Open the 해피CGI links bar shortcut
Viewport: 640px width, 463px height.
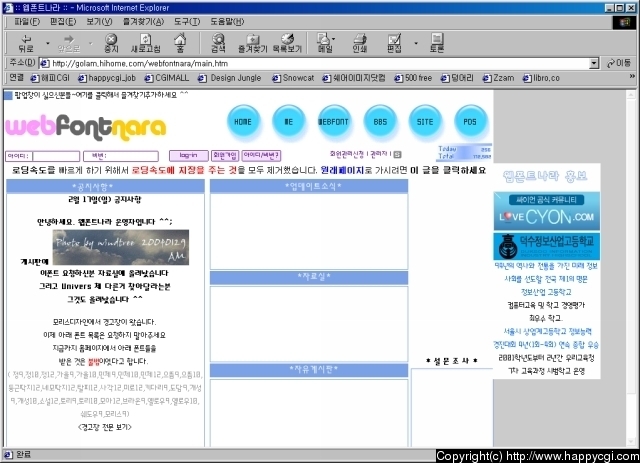[51, 78]
